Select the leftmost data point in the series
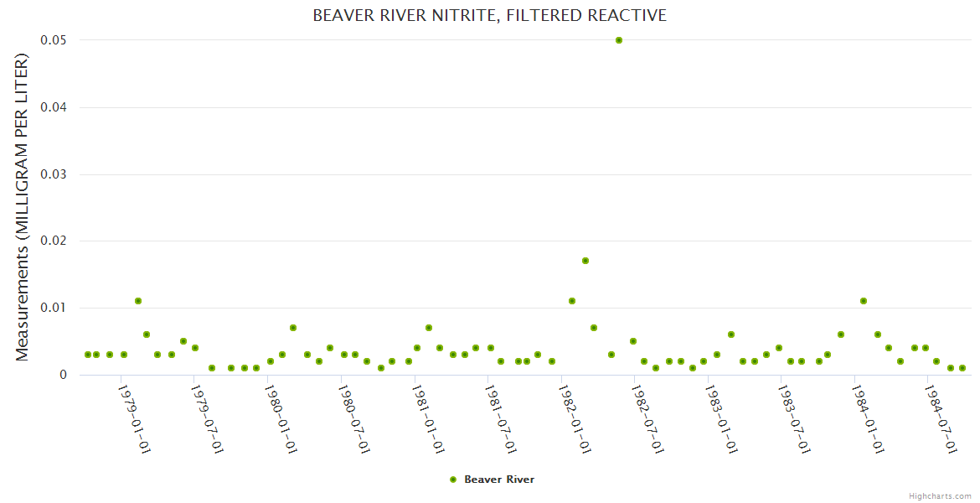This screenshot has width=980, height=503. (x=88, y=355)
